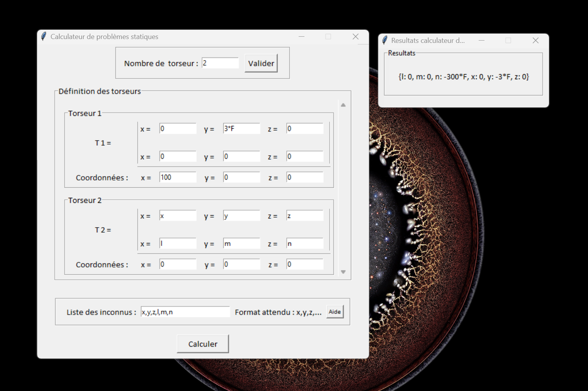The height and width of the screenshot is (391, 588).
Task: Click the Nombre de torseur input field
Action: click(220, 63)
